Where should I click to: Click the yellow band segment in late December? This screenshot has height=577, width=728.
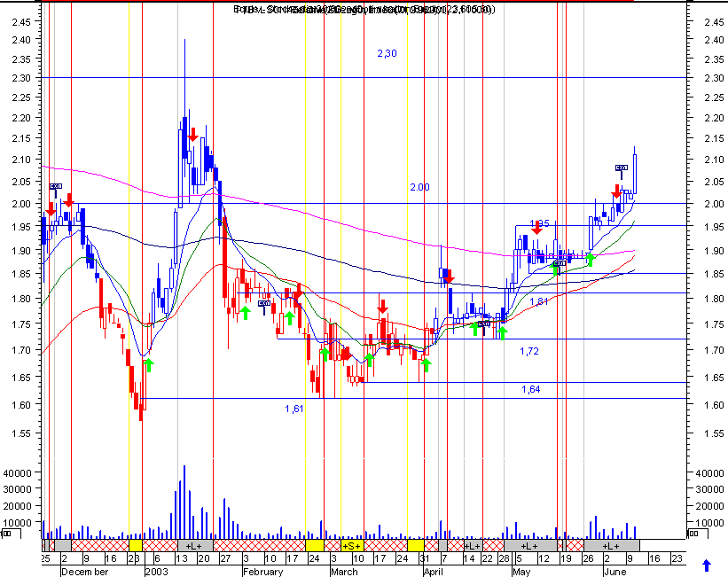pos(135,546)
